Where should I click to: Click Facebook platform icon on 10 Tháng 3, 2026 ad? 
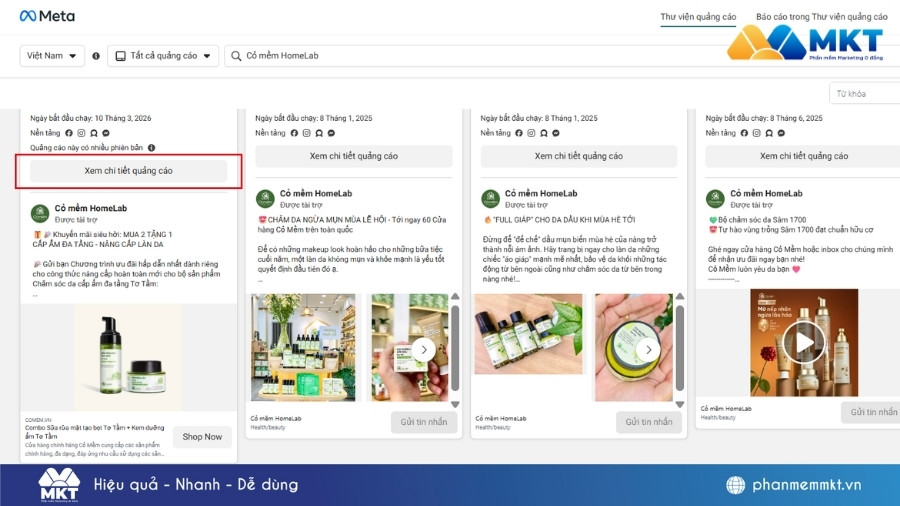pyautogui.click(x=69, y=133)
